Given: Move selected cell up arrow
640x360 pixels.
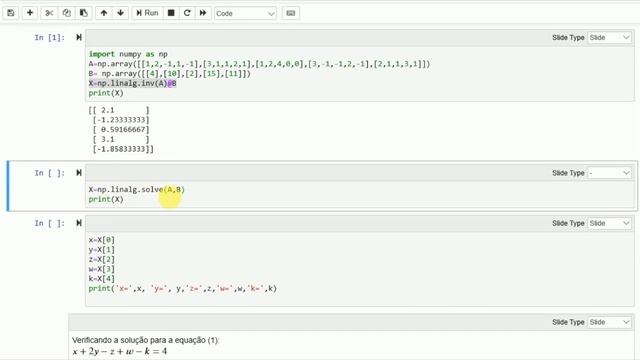Looking at the screenshot, I should tap(104, 13).
